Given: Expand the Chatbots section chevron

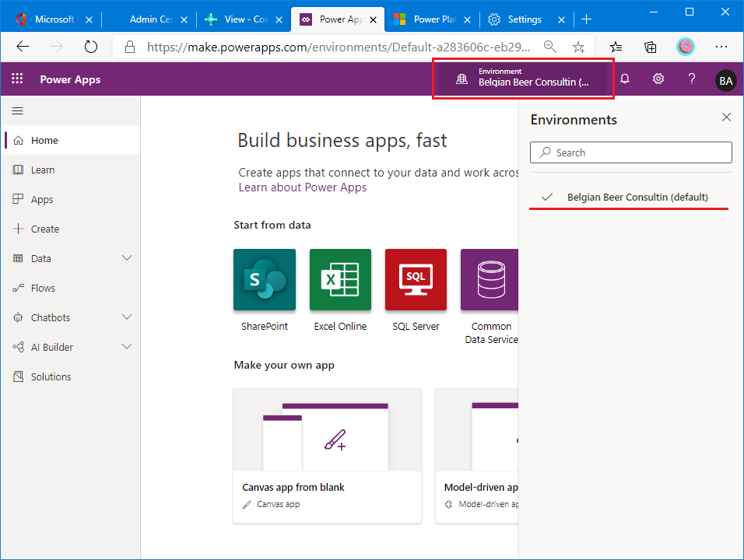Looking at the screenshot, I should [127, 317].
